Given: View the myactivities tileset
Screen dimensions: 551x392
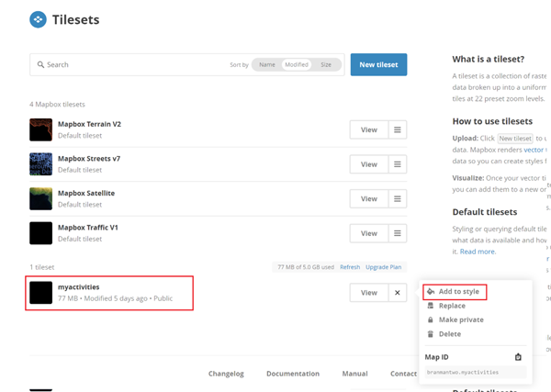Looking at the screenshot, I should pyautogui.click(x=369, y=293).
